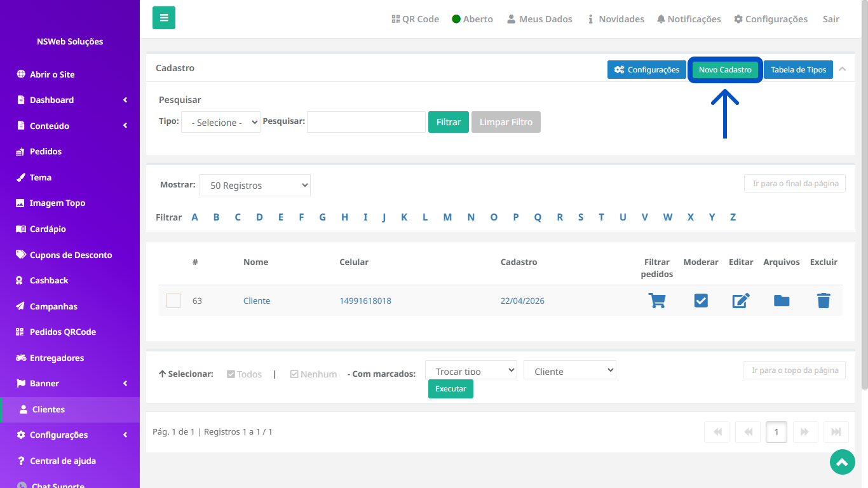Focus the Pesquisar text field

click(366, 122)
